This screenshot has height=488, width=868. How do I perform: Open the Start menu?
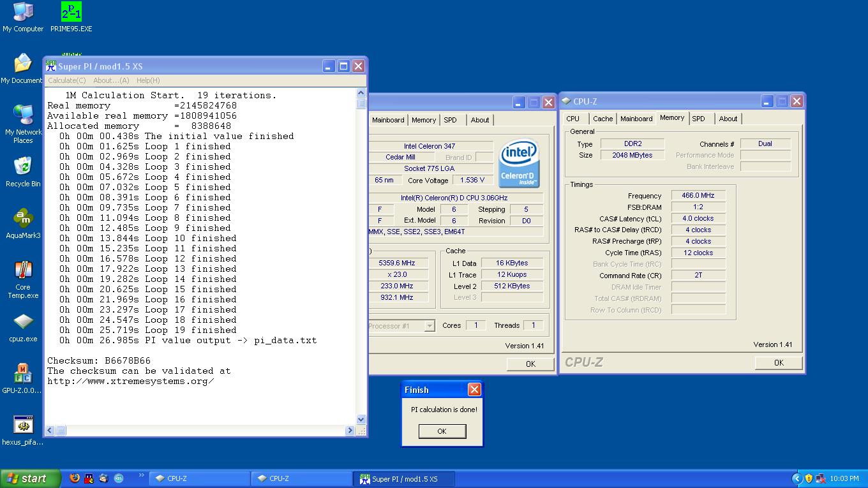[x=30, y=478]
